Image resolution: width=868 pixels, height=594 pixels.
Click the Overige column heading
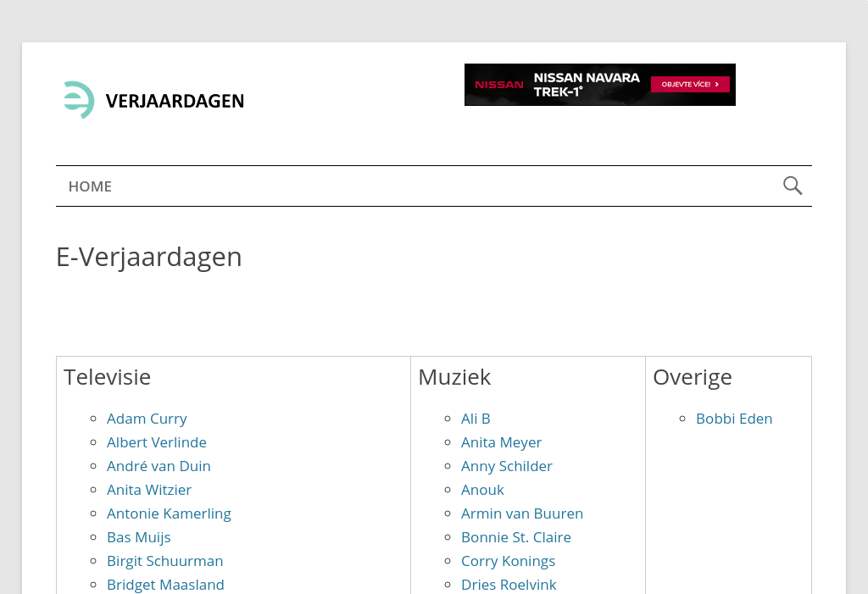pos(693,378)
